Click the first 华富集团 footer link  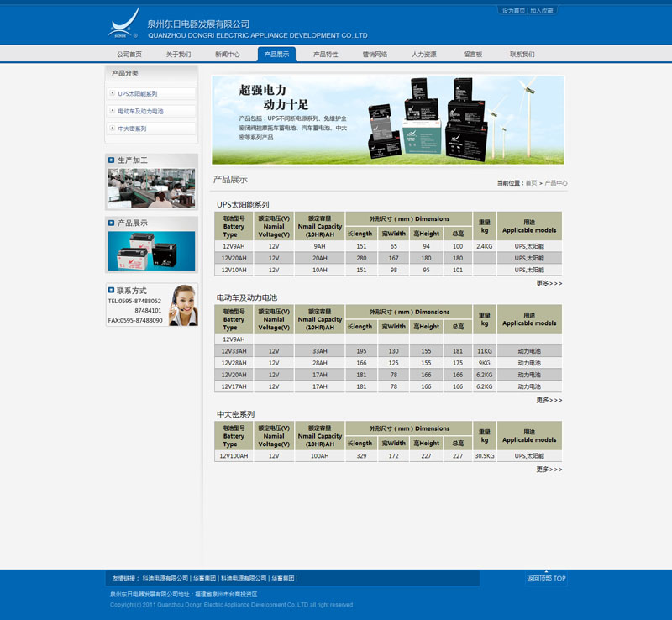pos(204,578)
